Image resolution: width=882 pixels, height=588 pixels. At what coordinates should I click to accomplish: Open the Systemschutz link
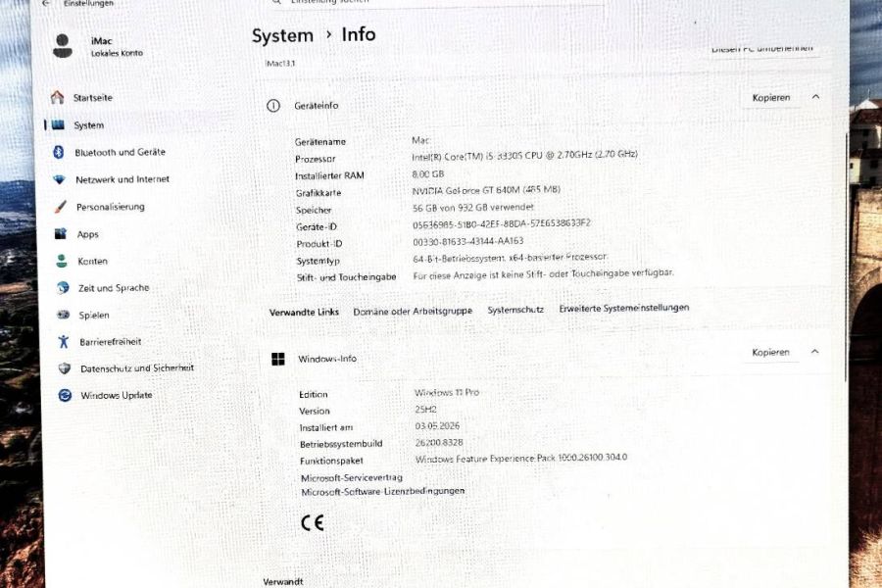coord(515,310)
